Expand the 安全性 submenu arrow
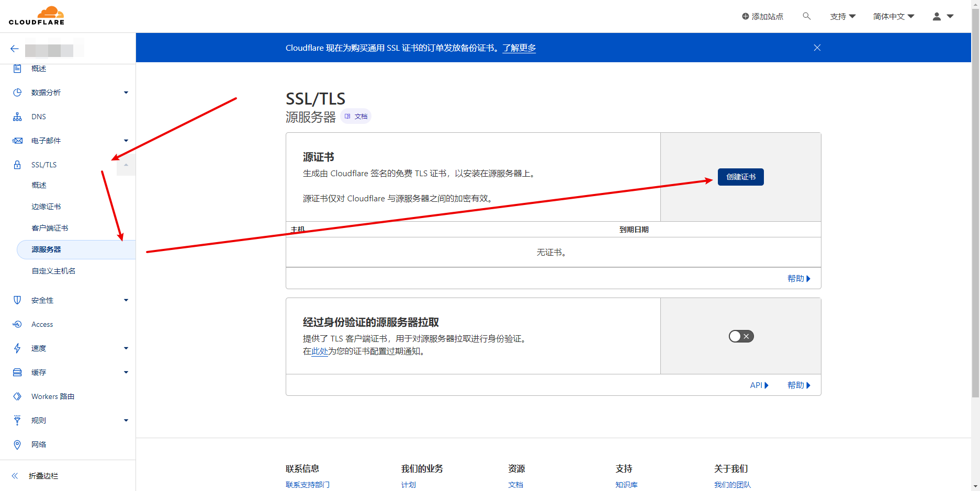 pos(126,300)
